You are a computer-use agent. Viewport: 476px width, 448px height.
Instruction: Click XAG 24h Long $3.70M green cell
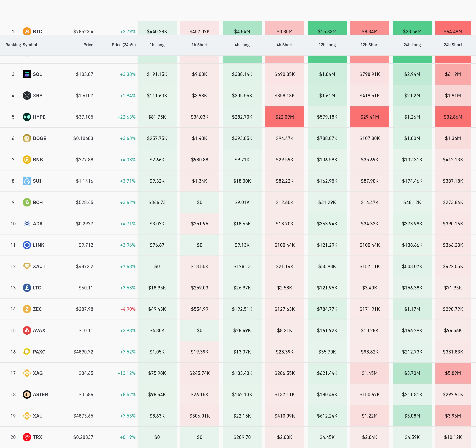pyautogui.click(x=412, y=373)
